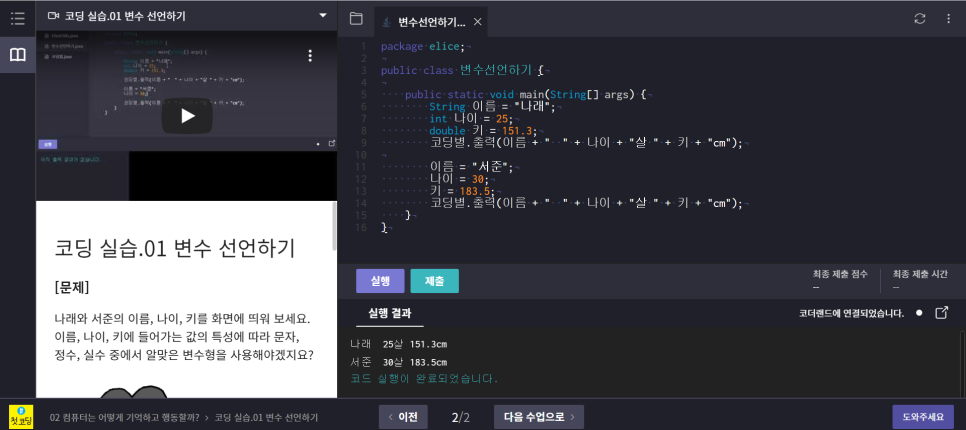Proceed with 다음 수업으로 button

(539, 417)
